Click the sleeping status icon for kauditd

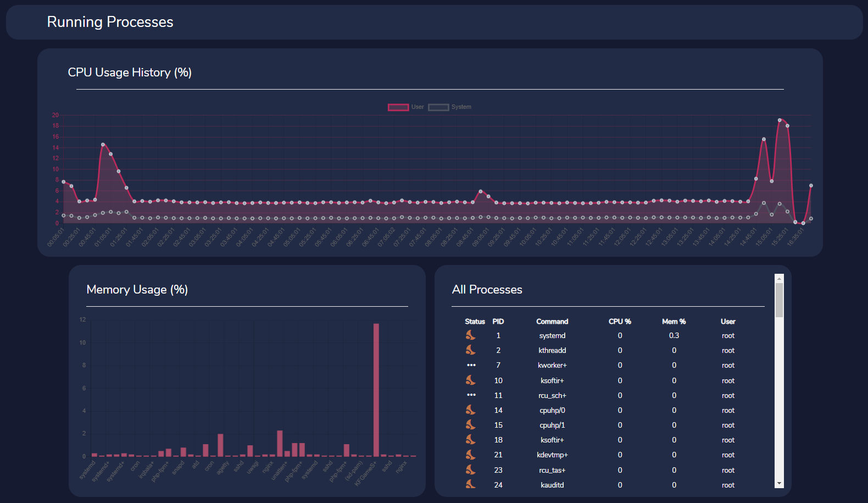471,484
